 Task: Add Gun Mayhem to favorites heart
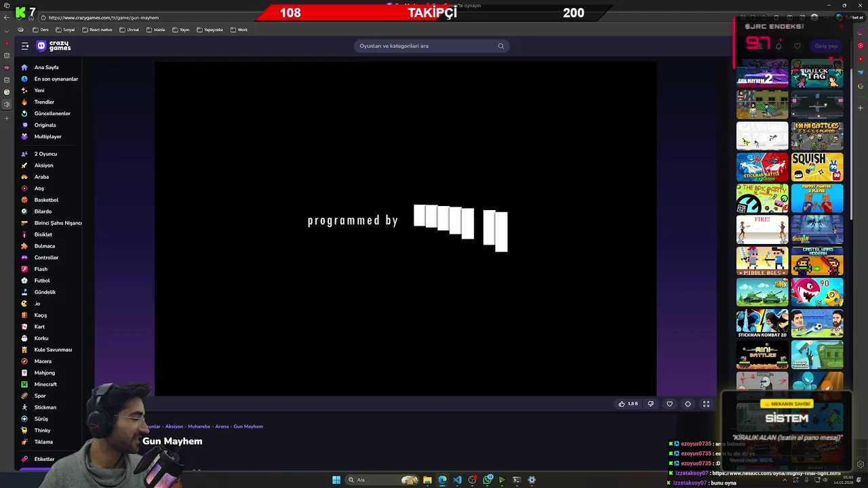669,404
